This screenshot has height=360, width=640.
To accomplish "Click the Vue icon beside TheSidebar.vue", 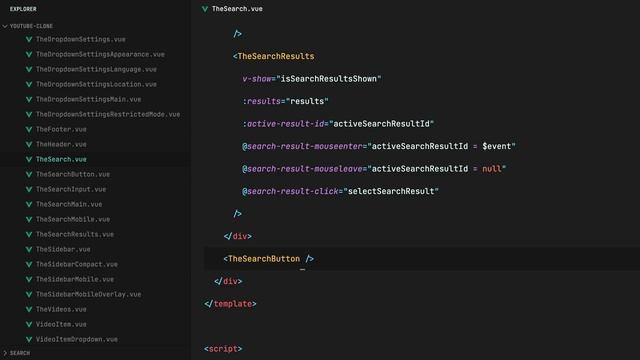I will [29, 249].
